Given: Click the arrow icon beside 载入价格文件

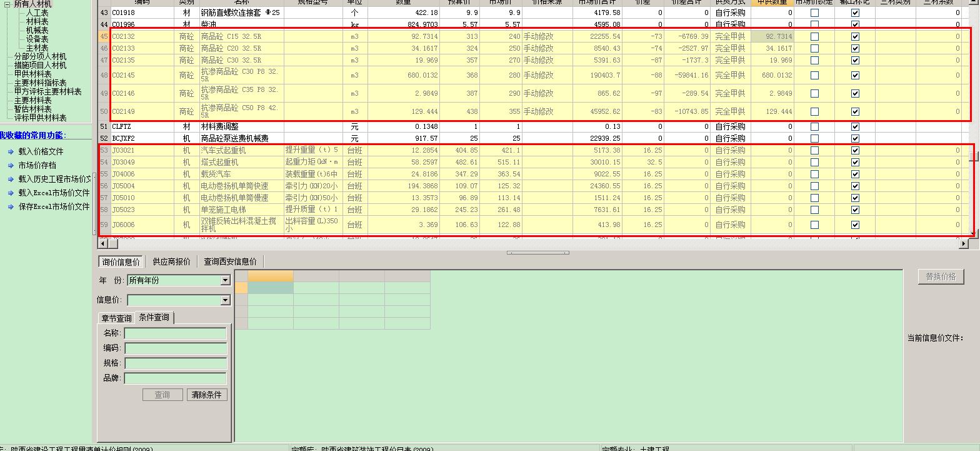Looking at the screenshot, I should (11, 151).
